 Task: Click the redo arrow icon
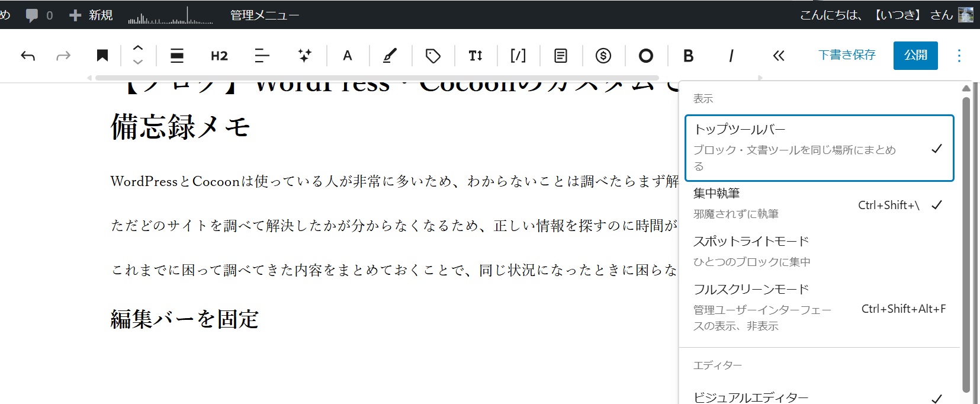pos(63,56)
